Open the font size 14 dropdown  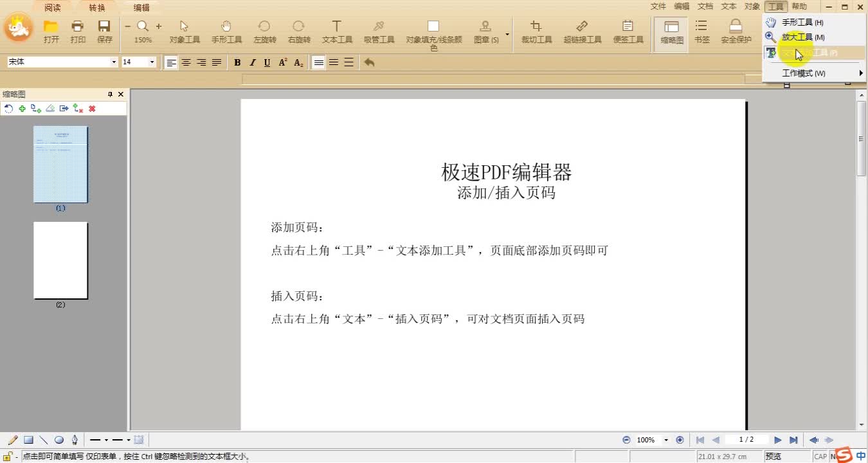[152, 62]
